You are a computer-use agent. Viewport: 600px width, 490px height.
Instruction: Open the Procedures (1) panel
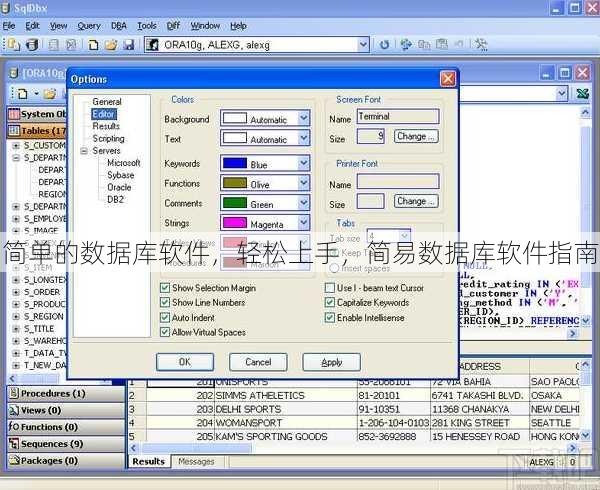pyautogui.click(x=66, y=393)
